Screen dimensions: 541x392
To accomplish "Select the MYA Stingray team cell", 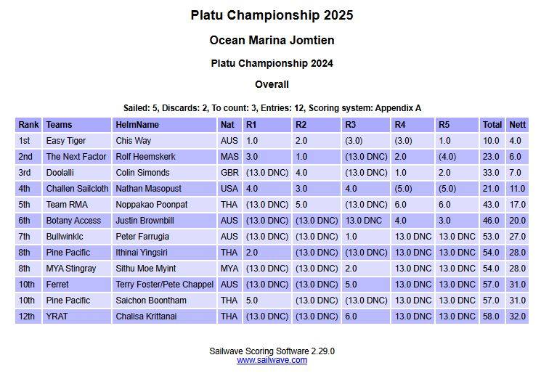I will (71, 269).
